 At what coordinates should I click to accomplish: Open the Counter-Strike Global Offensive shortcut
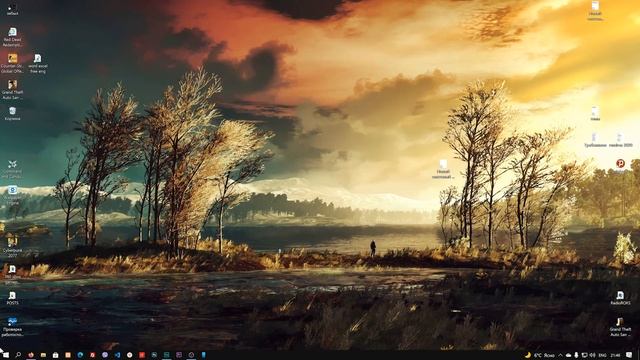coord(12,63)
